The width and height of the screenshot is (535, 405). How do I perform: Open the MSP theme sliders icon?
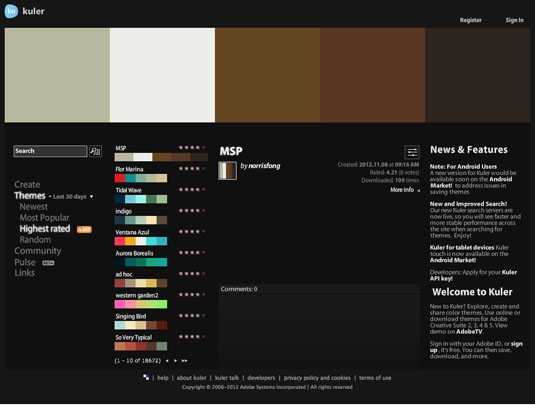tap(412, 152)
